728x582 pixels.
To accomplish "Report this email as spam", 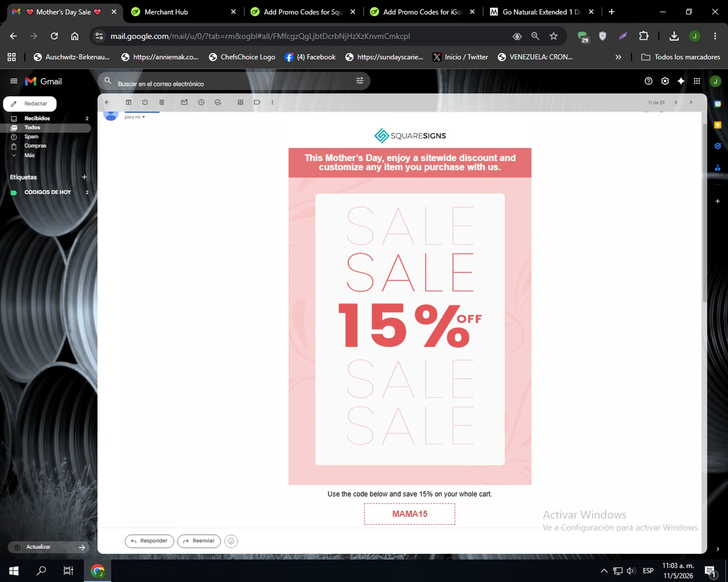I will [145, 102].
